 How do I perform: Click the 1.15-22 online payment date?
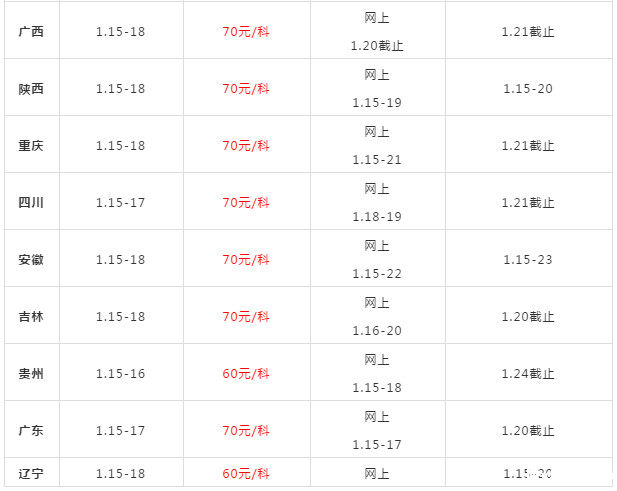point(377,273)
